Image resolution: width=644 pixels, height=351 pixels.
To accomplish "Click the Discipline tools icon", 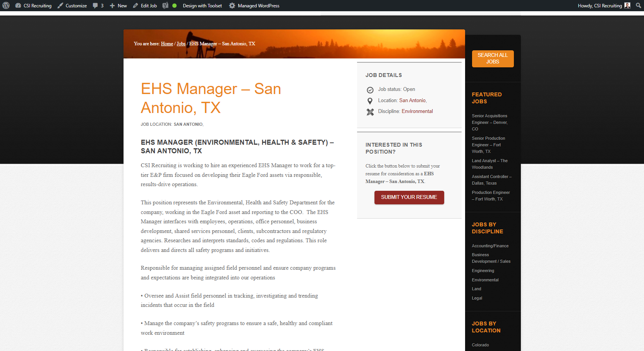I will 370,112.
